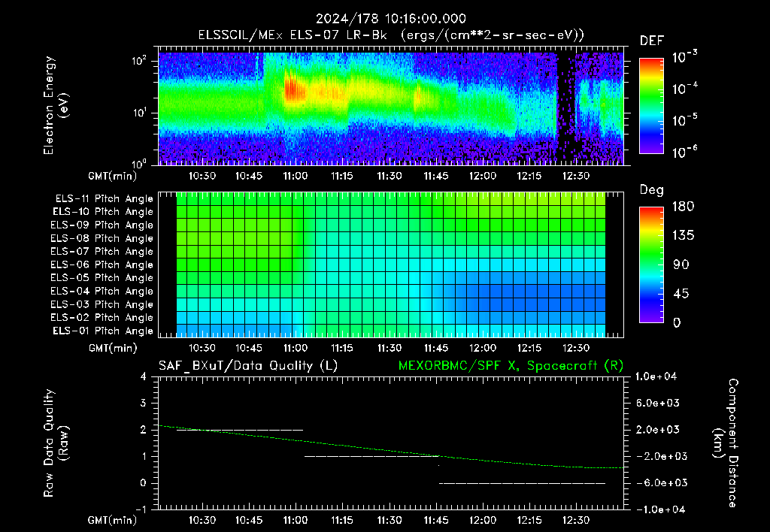Click the timestamp title 2024/178 10:16:00.000
770x532 pixels.
pos(390,19)
